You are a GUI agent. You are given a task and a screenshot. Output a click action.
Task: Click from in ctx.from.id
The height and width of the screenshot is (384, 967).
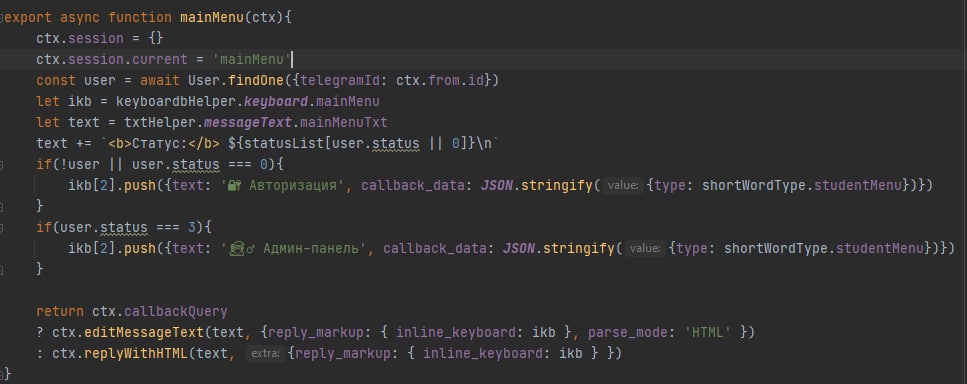(x=443, y=80)
